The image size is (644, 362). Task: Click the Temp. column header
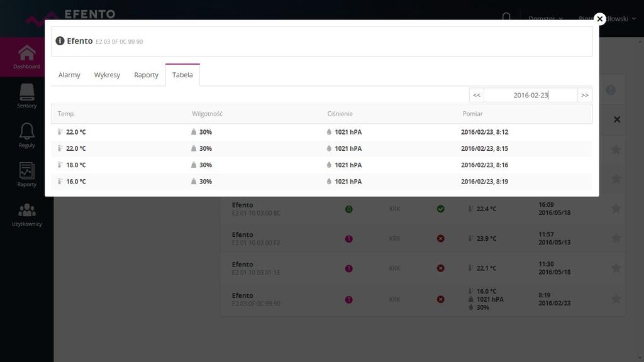(x=66, y=114)
